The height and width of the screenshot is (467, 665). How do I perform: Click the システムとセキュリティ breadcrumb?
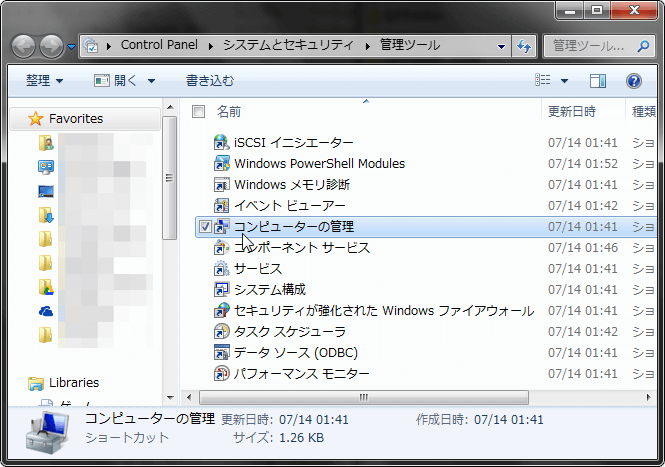[x=288, y=45]
